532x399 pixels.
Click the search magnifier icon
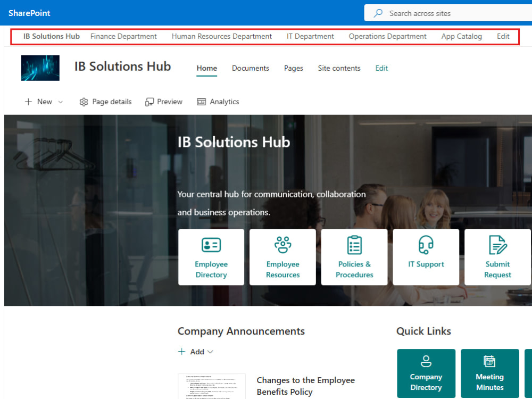click(x=378, y=13)
